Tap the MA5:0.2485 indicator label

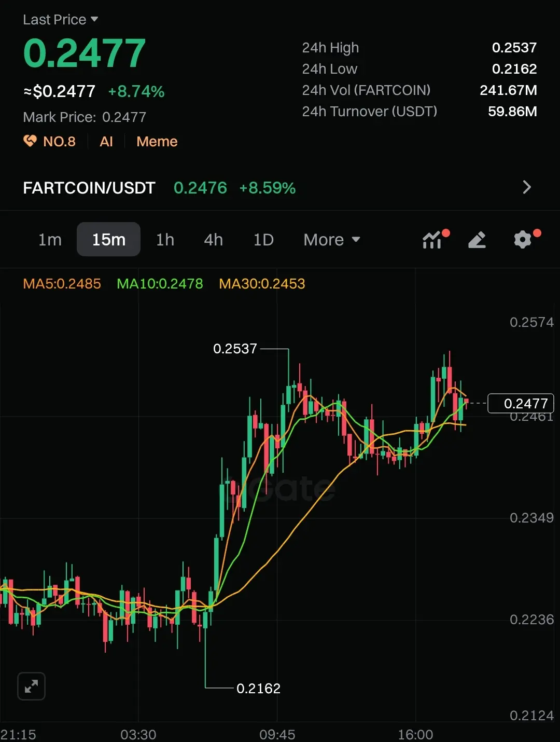point(62,283)
